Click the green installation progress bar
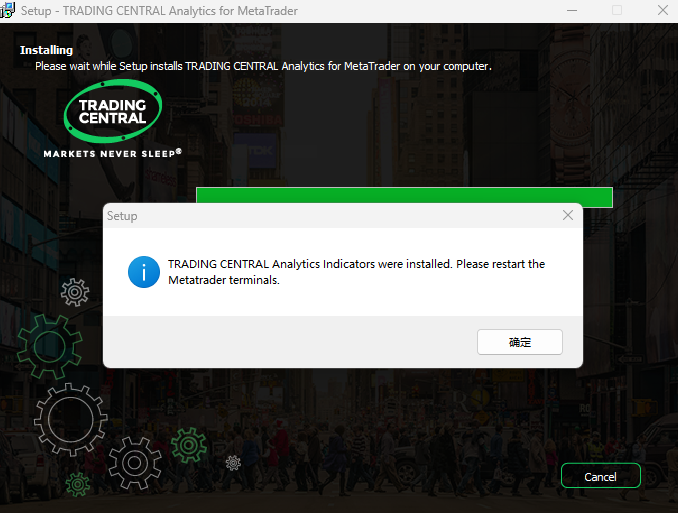The image size is (678, 513). 404,196
